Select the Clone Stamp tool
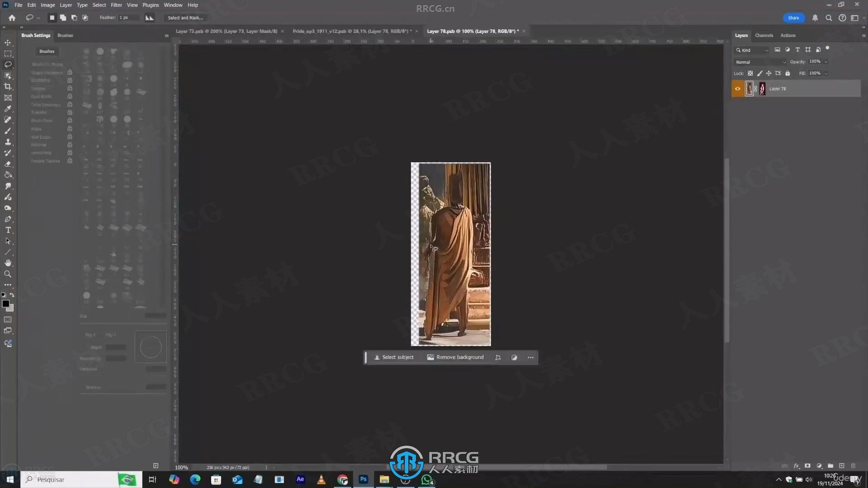The image size is (868, 488). pos(8,142)
